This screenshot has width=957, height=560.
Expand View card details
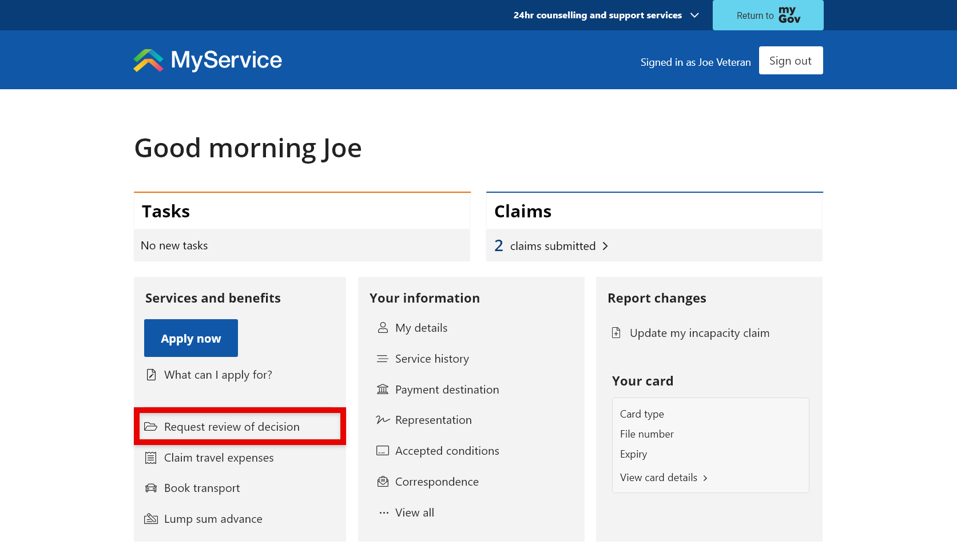pos(663,478)
